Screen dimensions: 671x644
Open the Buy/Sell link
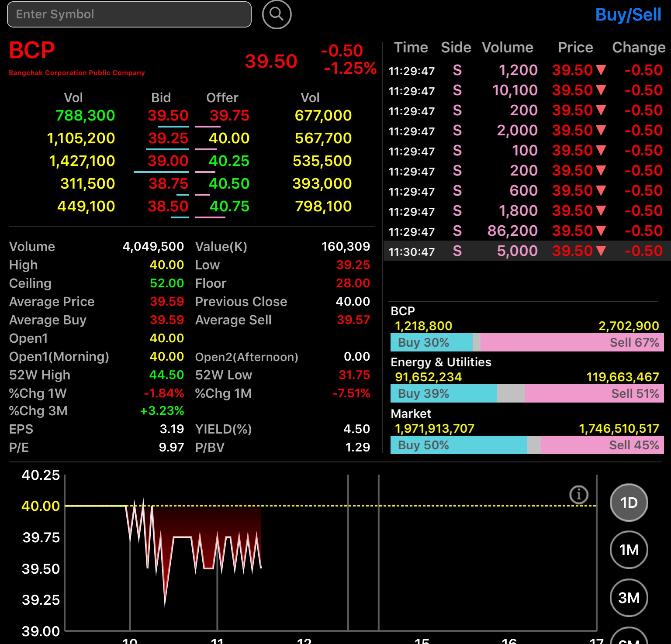(628, 15)
